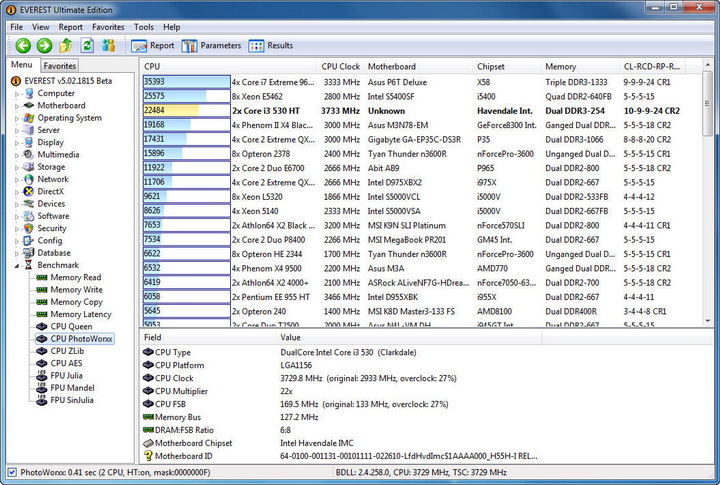Switch to the Favorites tab
The image size is (720, 485).
point(59,66)
